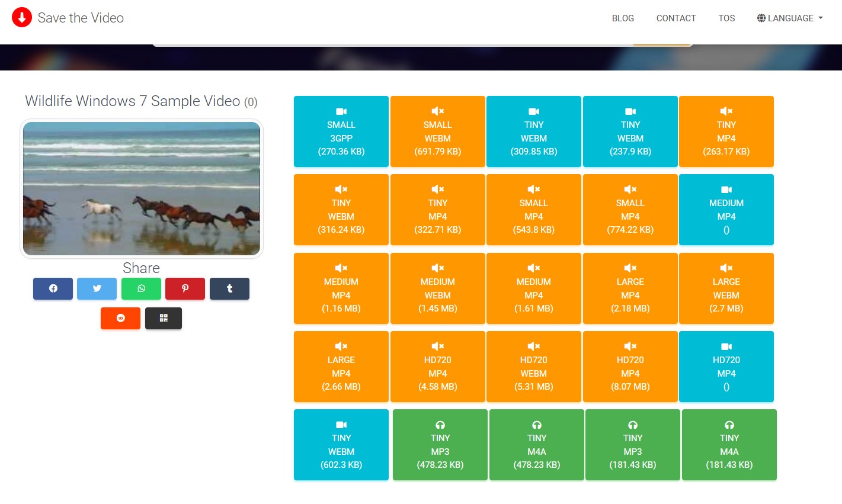
Task: Download blue MEDIUM MP4 with empty size
Action: [726, 210]
